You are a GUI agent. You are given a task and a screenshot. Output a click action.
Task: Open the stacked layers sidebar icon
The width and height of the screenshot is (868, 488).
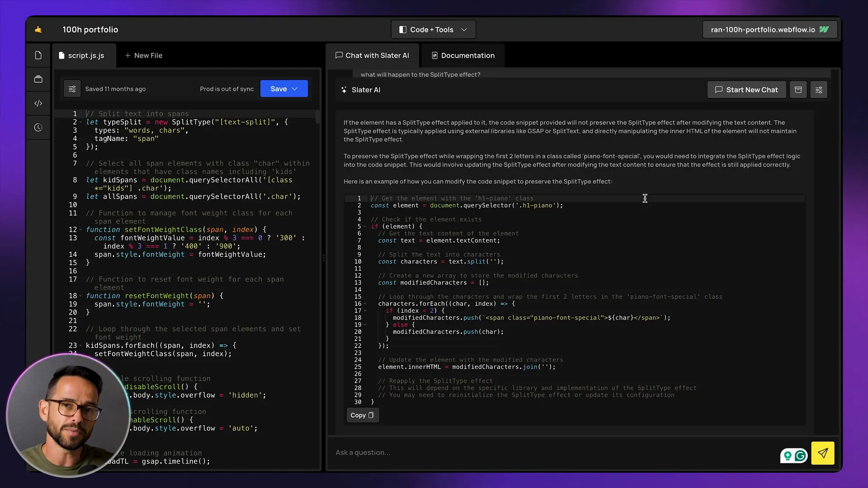(38, 79)
